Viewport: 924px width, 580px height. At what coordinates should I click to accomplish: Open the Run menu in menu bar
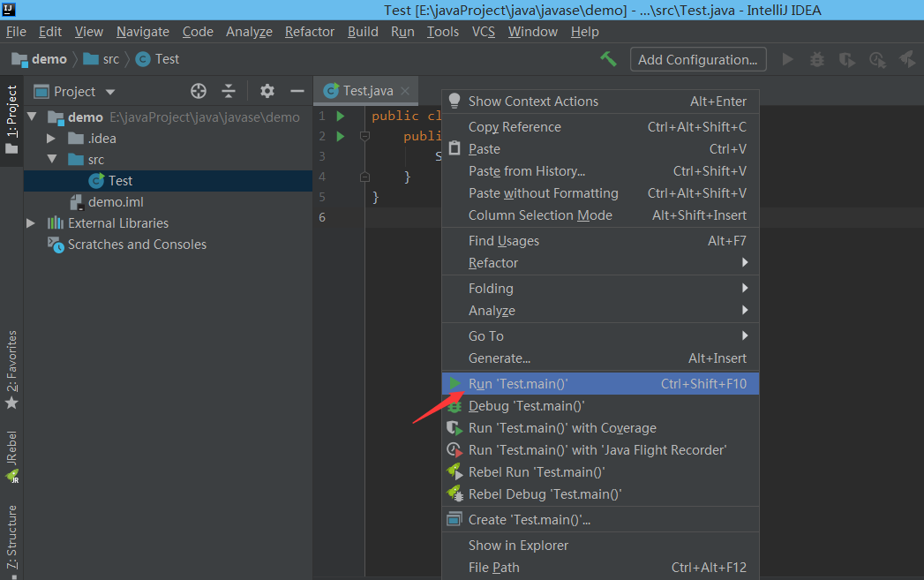tap(402, 32)
